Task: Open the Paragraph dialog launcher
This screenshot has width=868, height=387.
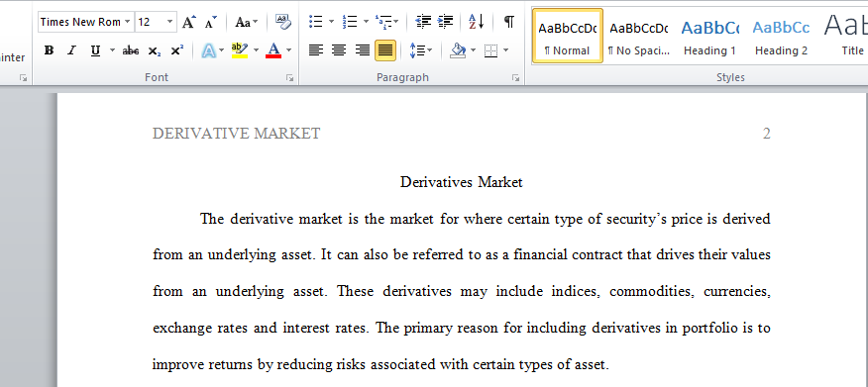Action: point(515,78)
